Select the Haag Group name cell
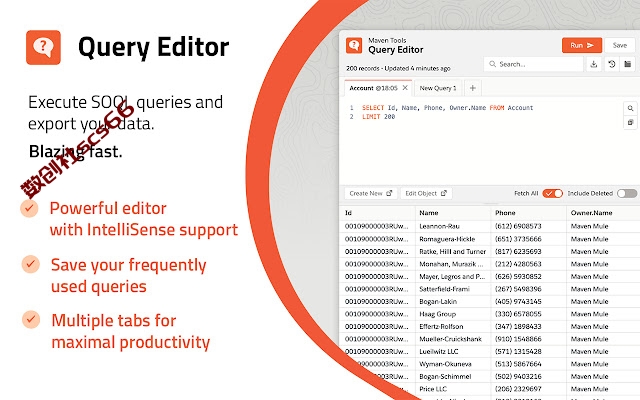 [437, 314]
